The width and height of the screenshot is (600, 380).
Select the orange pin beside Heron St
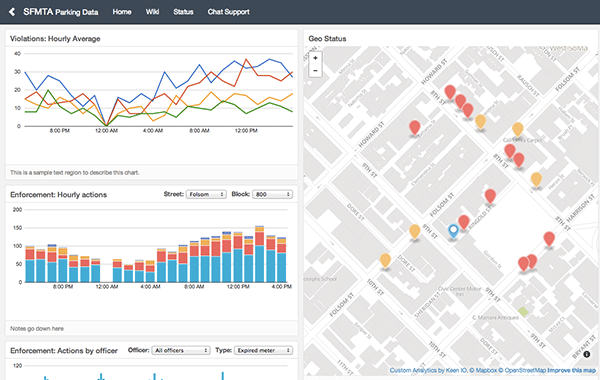(x=536, y=179)
